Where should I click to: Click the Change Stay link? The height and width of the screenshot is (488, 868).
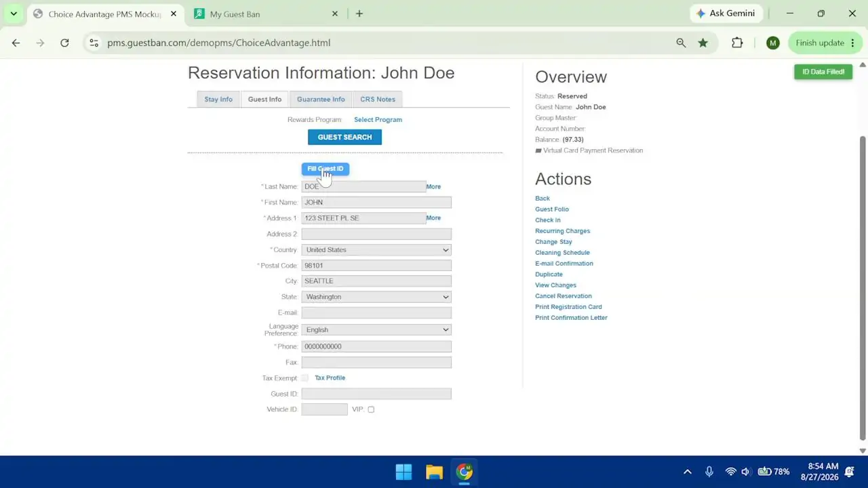click(x=553, y=242)
